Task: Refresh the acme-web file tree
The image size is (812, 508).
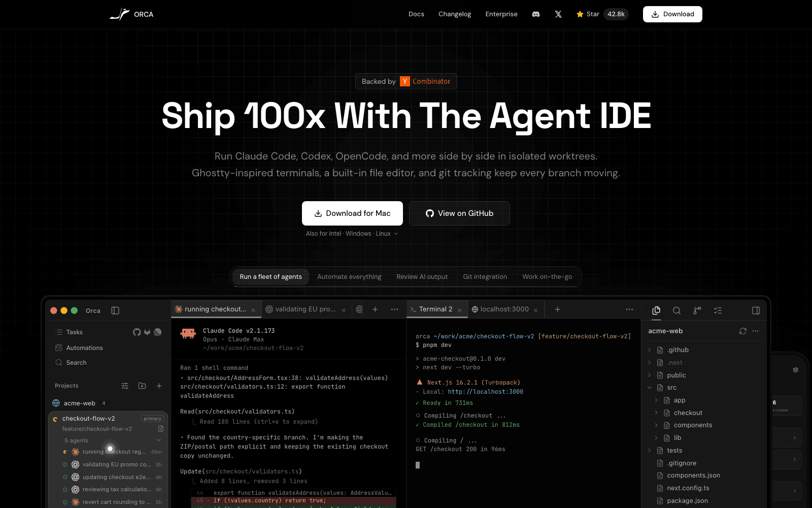Action: click(742, 331)
